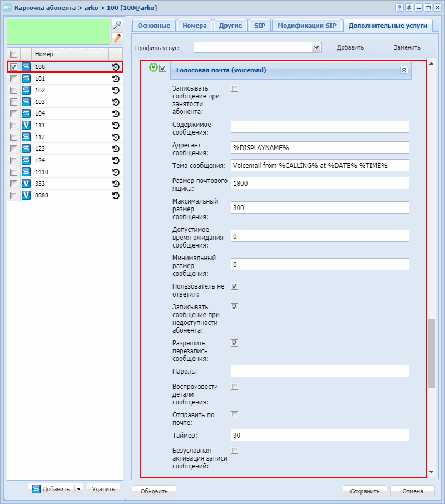Click the green power icon for voicemail

(154, 68)
